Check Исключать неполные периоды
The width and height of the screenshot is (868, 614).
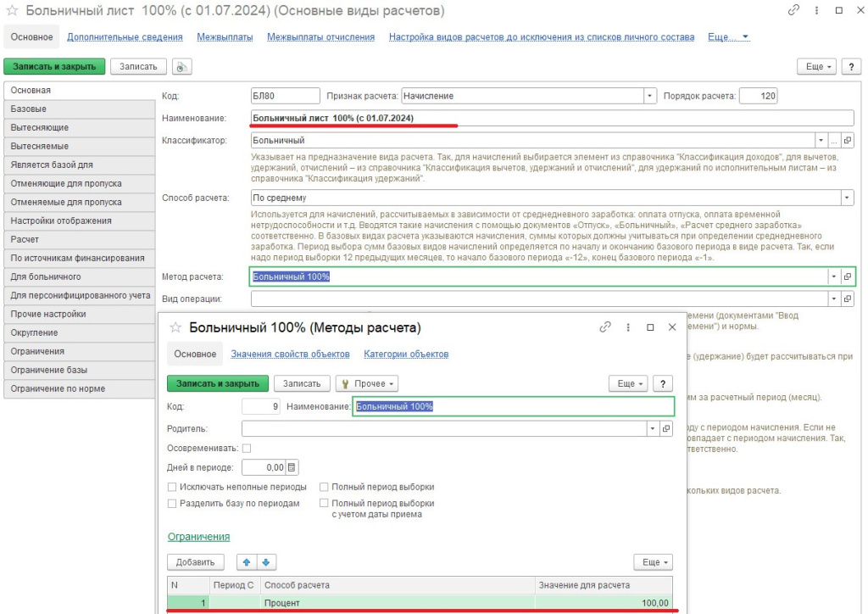point(173,487)
